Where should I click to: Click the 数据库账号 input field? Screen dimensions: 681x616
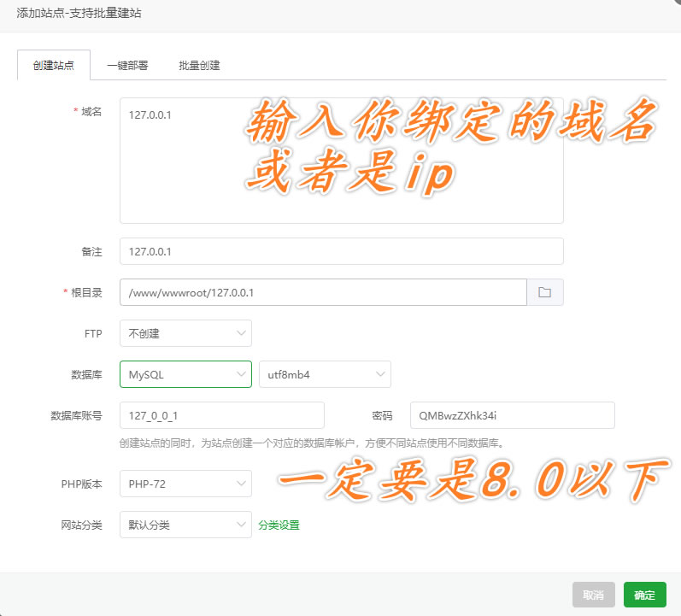[x=221, y=415]
